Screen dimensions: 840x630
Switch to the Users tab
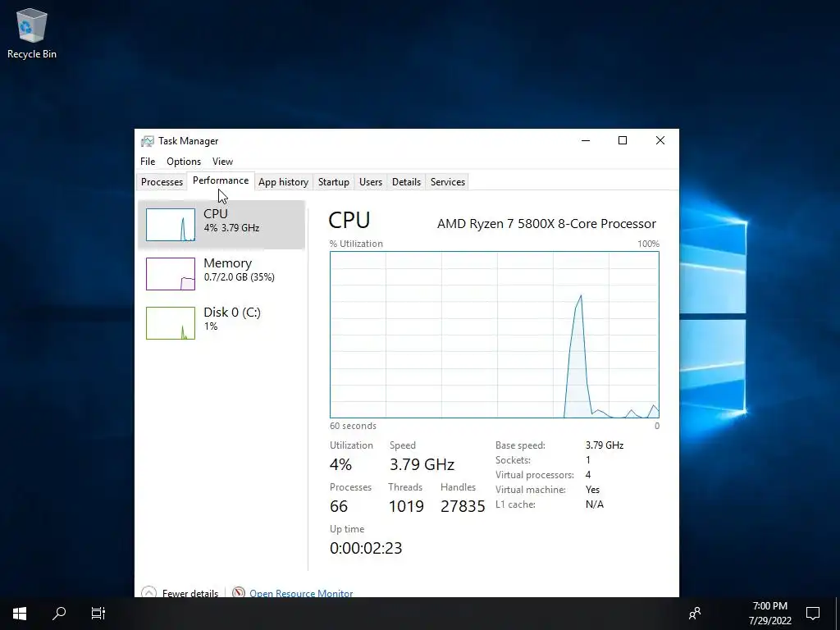point(371,182)
